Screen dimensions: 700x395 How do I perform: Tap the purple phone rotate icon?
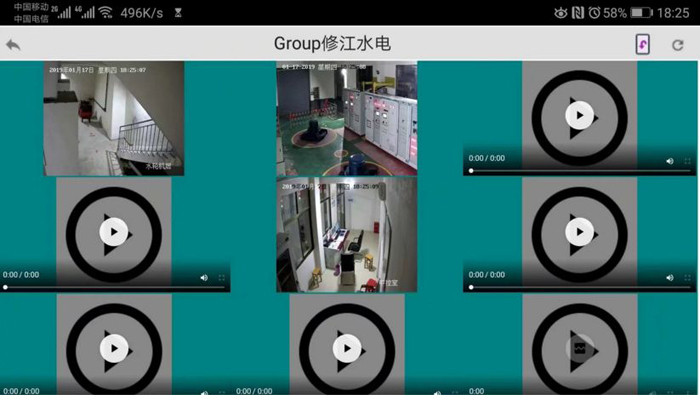tap(642, 45)
